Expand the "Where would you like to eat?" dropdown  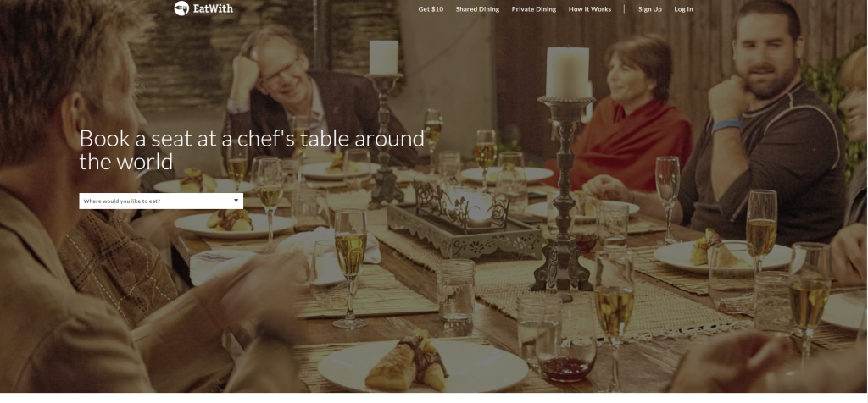tap(161, 201)
